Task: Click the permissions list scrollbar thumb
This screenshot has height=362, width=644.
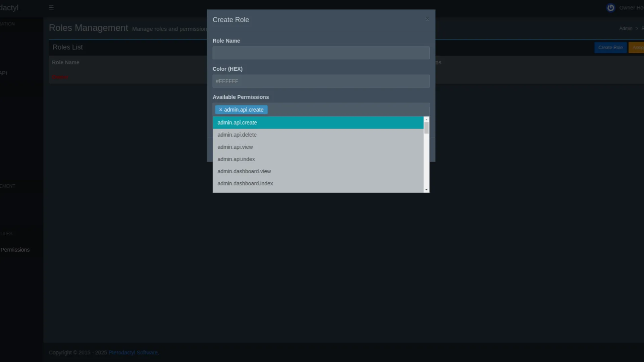Action: (x=426, y=128)
